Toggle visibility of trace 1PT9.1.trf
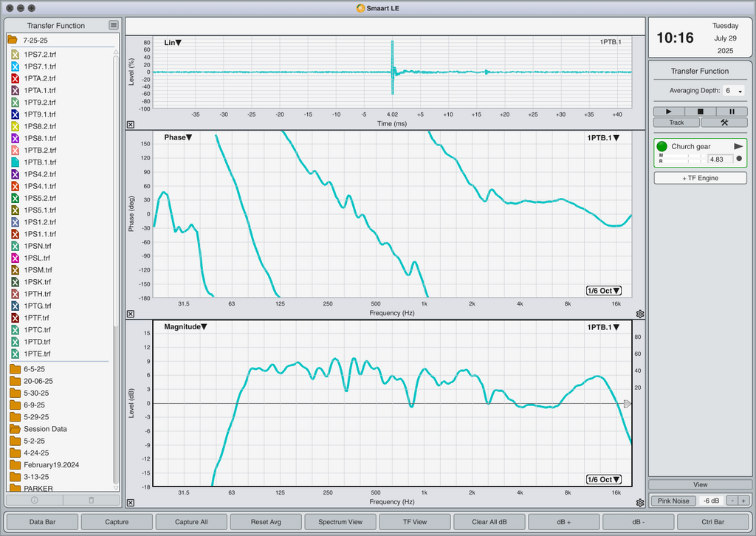Screen dimensions: 756x536 [15, 114]
